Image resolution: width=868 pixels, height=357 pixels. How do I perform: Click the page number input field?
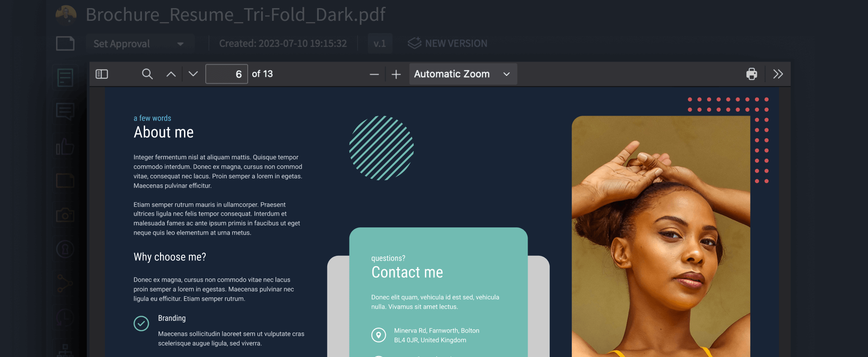pyautogui.click(x=226, y=74)
